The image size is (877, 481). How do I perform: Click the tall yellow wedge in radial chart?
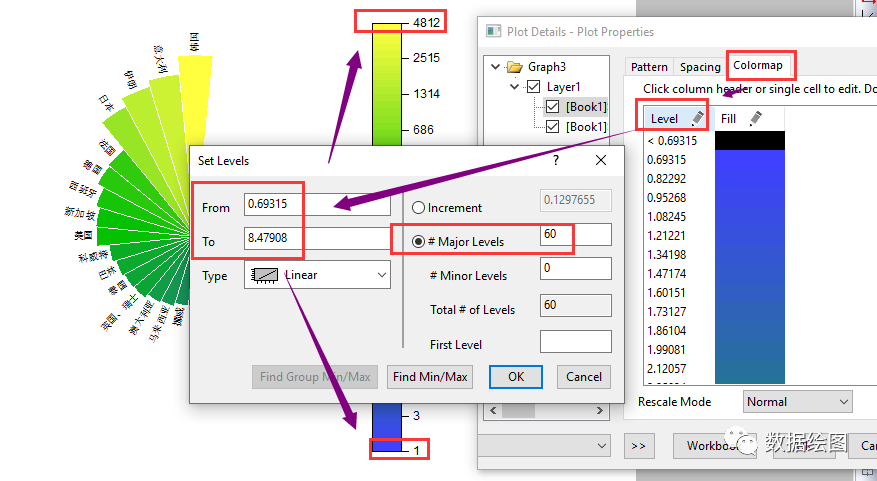coord(197,101)
